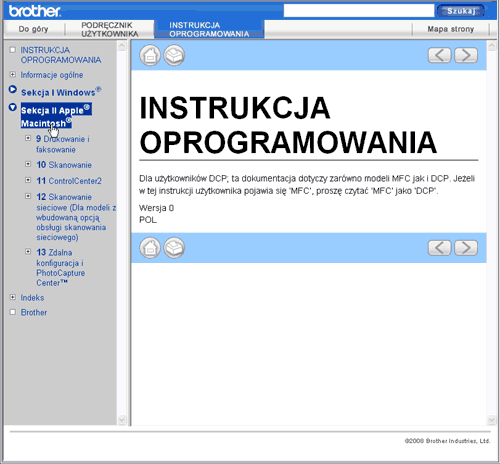Image resolution: width=500 pixels, height=464 pixels.
Task: Expand the Informacje ogólne tree node
Action: click(13, 74)
